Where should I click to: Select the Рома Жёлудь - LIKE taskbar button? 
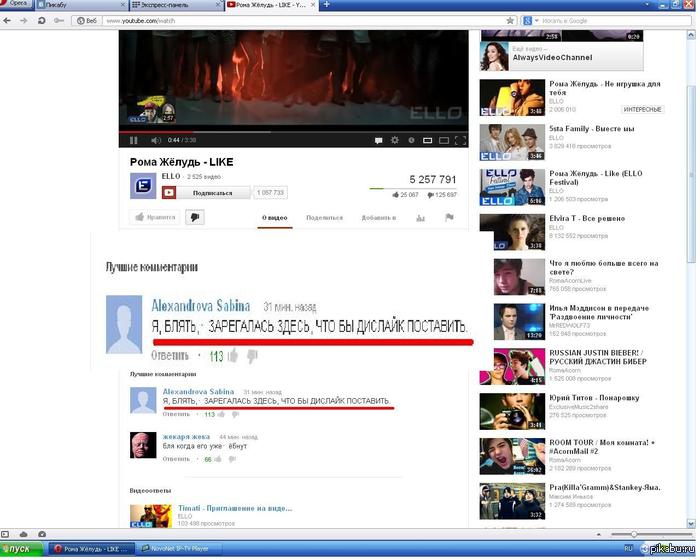pos(92,548)
